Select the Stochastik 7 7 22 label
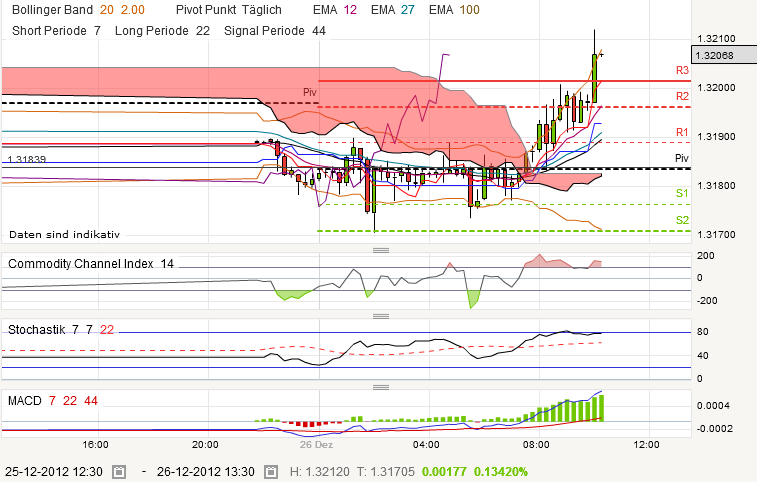The width and height of the screenshot is (757, 482). pos(61,330)
